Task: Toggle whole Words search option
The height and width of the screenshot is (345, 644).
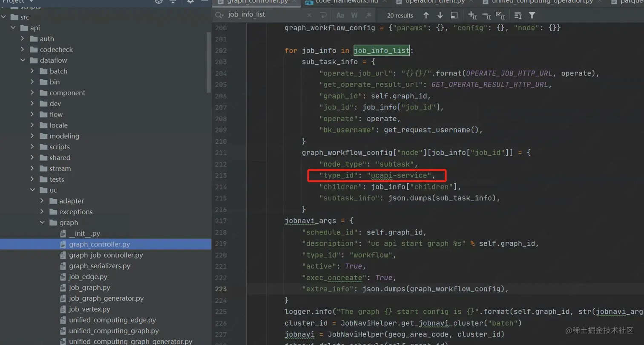Action: [354, 15]
